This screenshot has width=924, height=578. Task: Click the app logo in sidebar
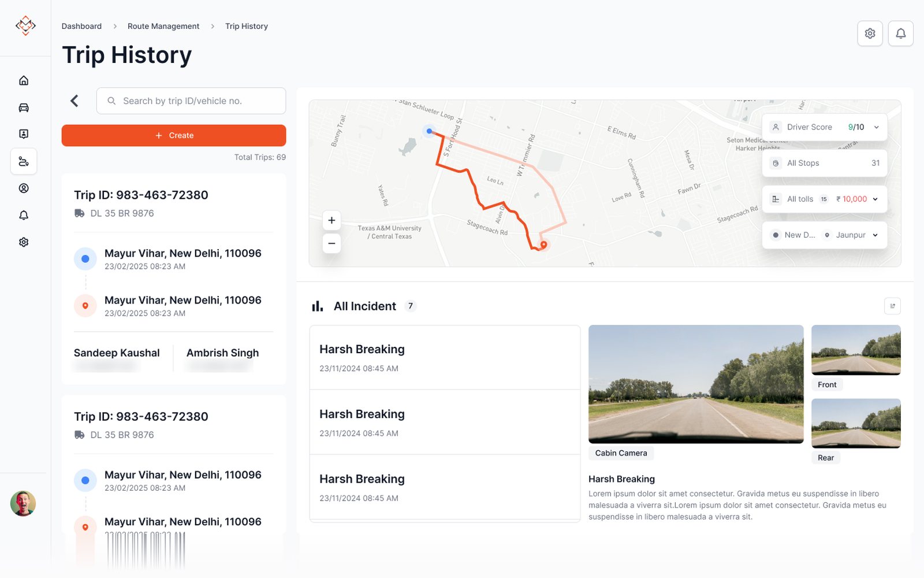25,25
